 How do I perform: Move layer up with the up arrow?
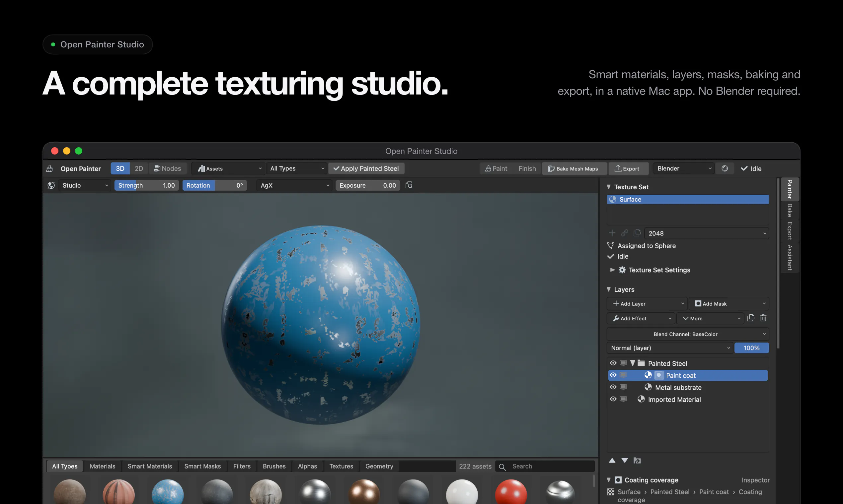tap(612, 461)
